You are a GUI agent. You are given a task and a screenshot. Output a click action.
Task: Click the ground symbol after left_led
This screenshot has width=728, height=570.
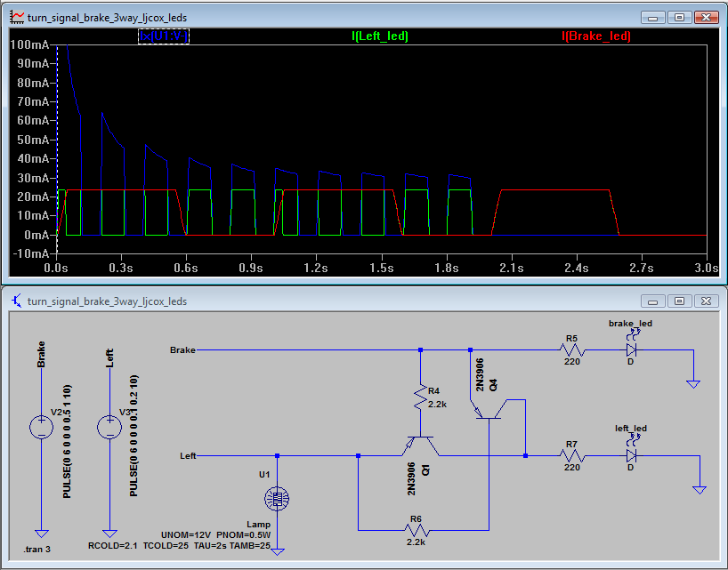click(x=700, y=490)
